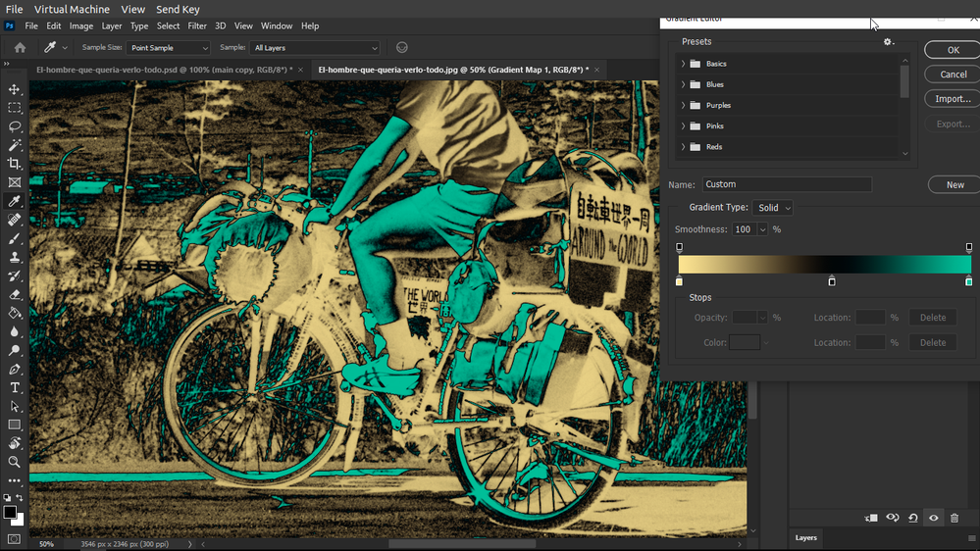Click the Photoshop home icon
Screen dimensions: 980x551
pyautogui.click(x=20, y=47)
